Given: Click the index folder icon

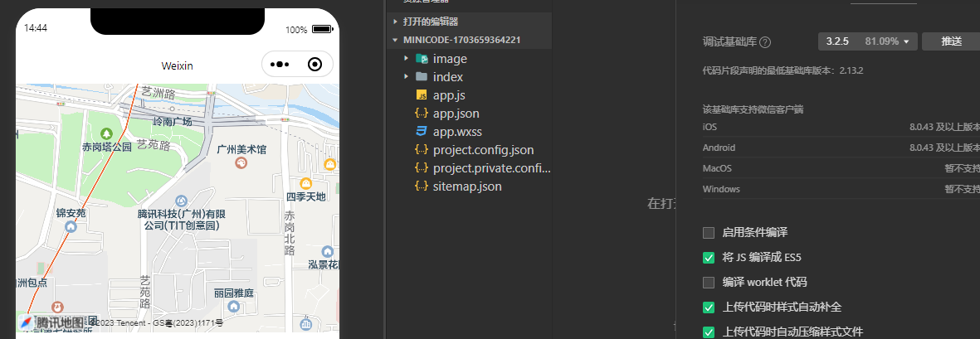Looking at the screenshot, I should [422, 77].
